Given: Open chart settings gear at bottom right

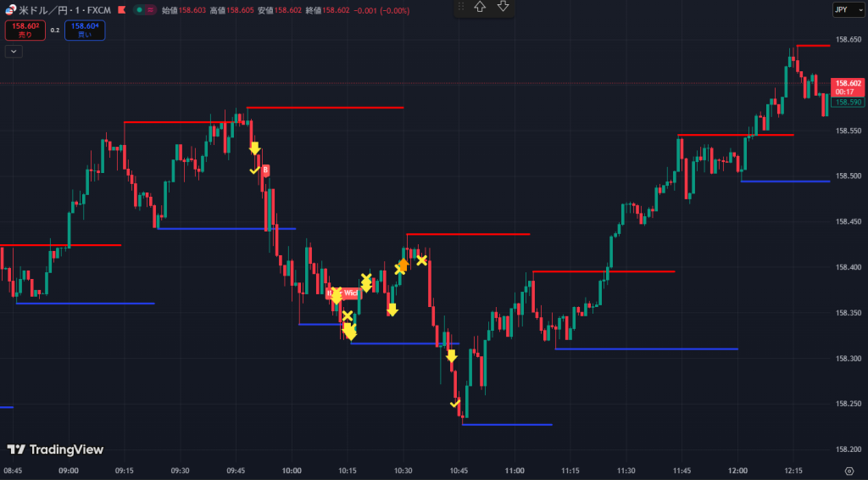Looking at the screenshot, I should click(x=849, y=471).
